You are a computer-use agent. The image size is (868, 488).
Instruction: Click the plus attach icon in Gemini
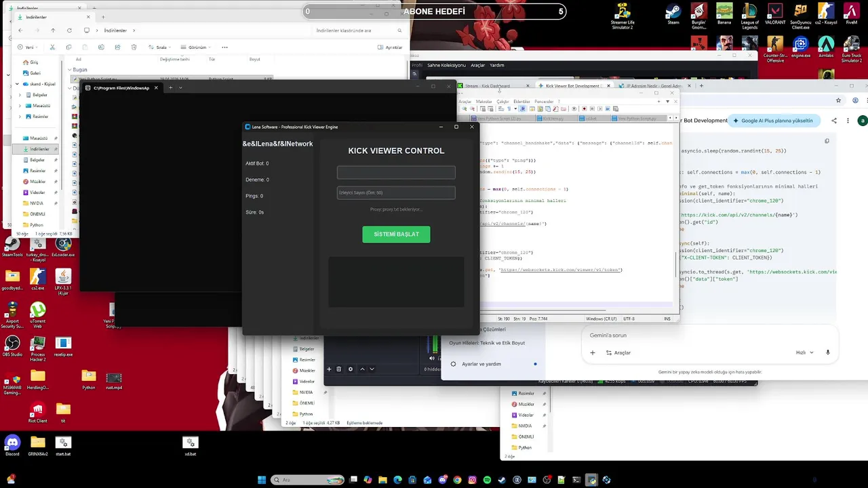point(593,352)
